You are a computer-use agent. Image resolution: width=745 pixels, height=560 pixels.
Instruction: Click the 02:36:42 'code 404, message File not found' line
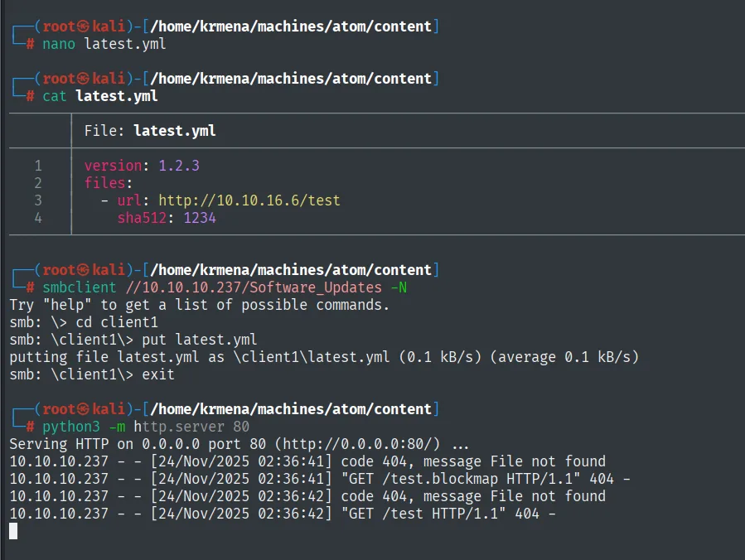307,496
